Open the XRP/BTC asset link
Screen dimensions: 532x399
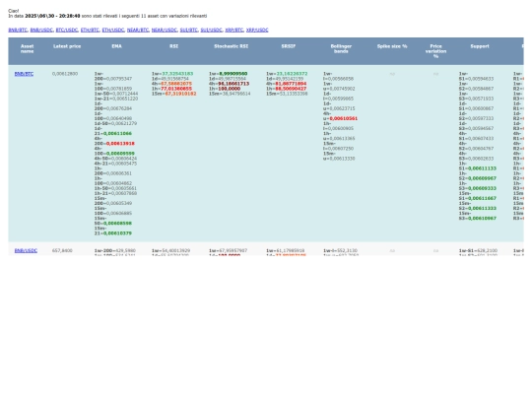[234, 30]
